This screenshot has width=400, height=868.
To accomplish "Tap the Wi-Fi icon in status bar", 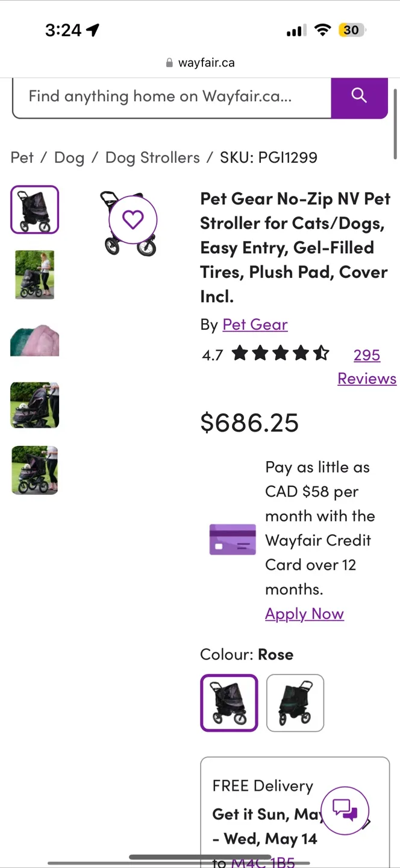I will pos(323,30).
